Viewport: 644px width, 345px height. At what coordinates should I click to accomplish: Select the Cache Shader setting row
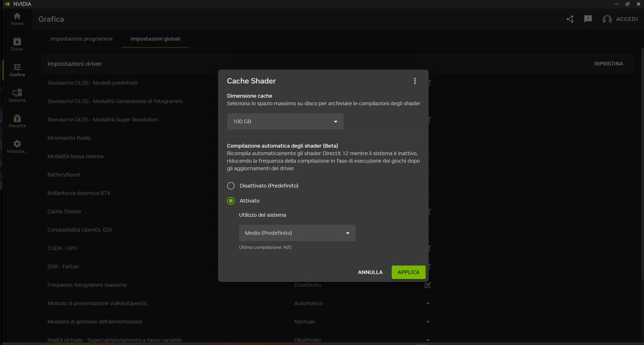(x=64, y=211)
